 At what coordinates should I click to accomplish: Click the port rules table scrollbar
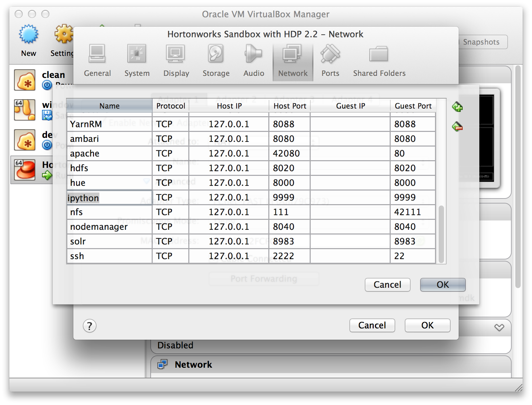[x=441, y=234]
